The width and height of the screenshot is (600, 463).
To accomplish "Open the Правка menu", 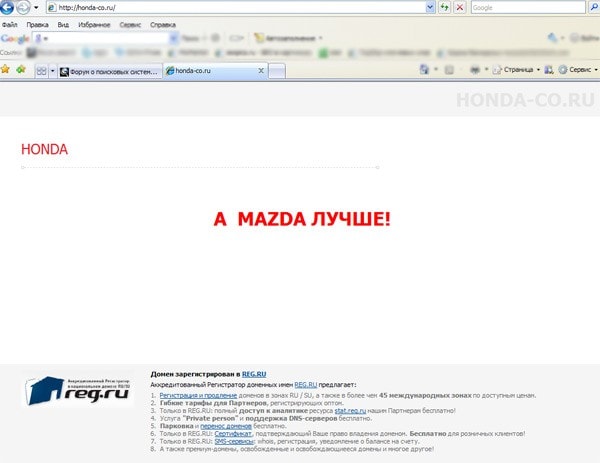I will [37, 25].
